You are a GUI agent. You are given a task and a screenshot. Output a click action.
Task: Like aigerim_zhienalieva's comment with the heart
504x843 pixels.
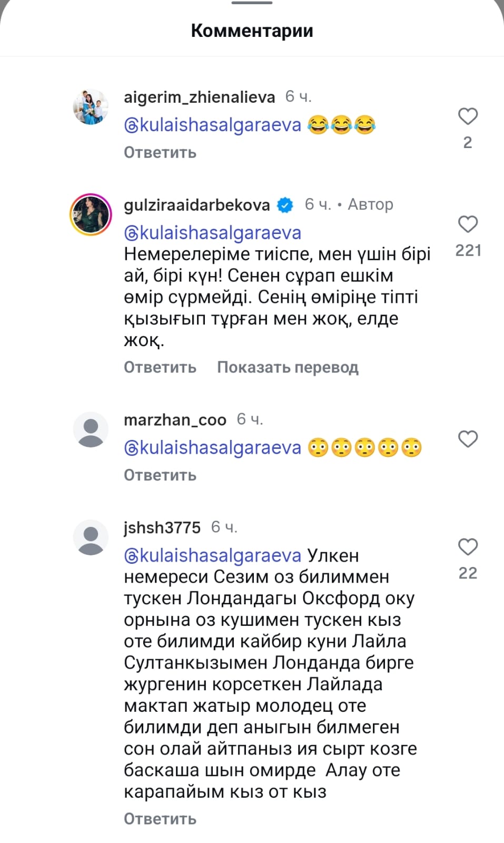click(x=468, y=116)
